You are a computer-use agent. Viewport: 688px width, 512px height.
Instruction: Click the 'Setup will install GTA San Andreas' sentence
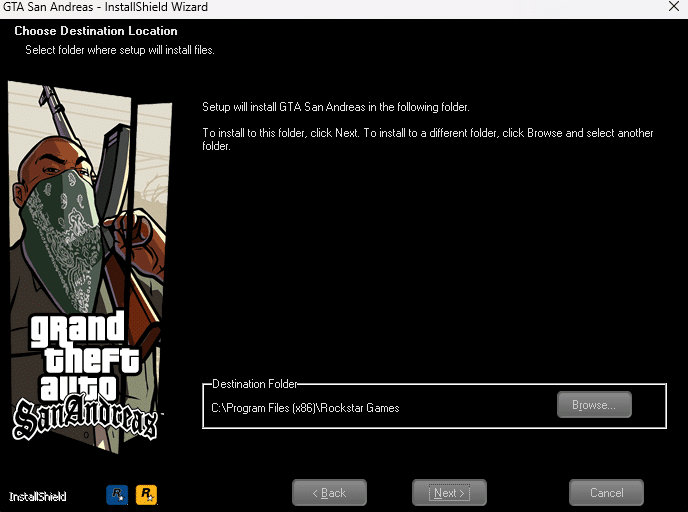335,107
